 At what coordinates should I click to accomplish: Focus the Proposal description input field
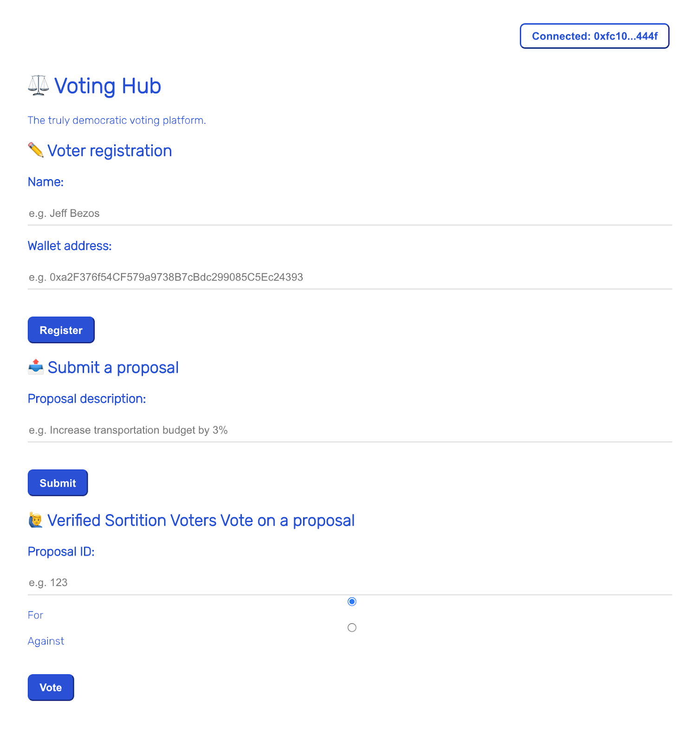click(x=350, y=430)
